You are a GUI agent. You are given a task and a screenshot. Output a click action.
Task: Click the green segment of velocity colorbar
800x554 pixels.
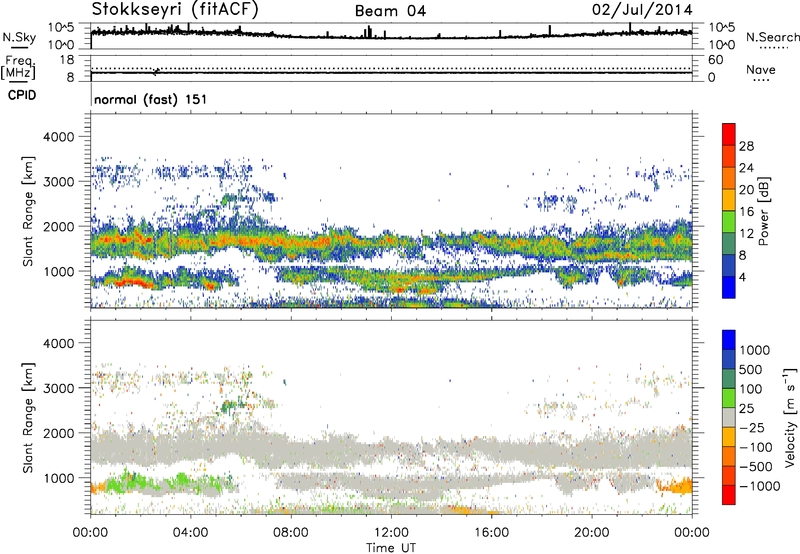pos(729,398)
